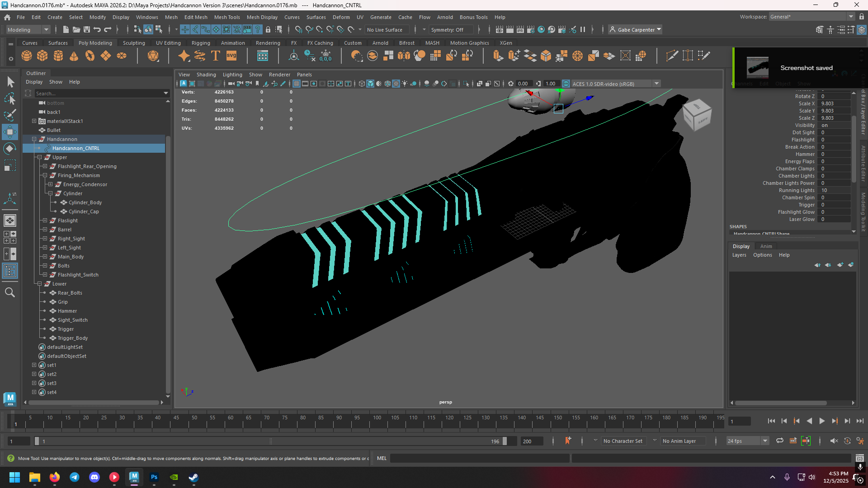Viewport: 868px width, 488px height.
Task: Collapse the Upper group in the Outliner
Action: 39,157
